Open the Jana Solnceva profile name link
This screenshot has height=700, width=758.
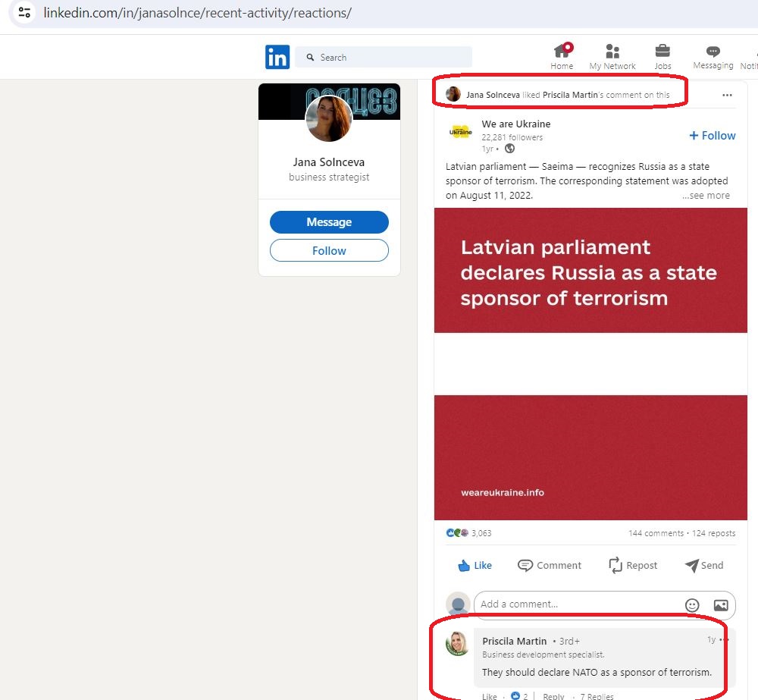329,162
